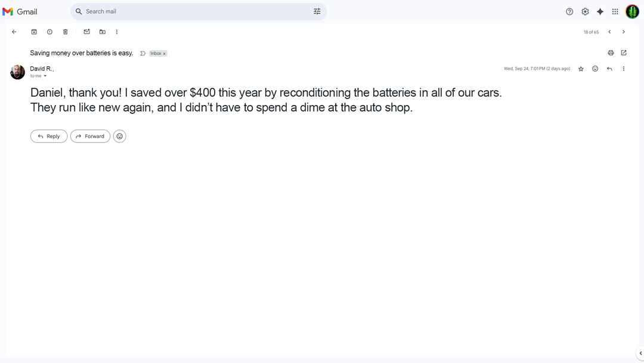Report the email as spam
The image size is (644, 363).
click(x=49, y=32)
